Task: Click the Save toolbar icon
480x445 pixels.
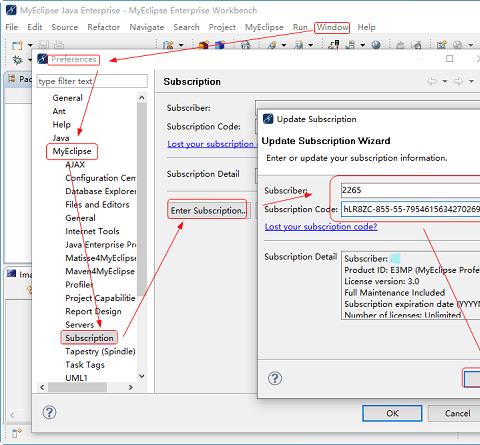Action: 44,45
